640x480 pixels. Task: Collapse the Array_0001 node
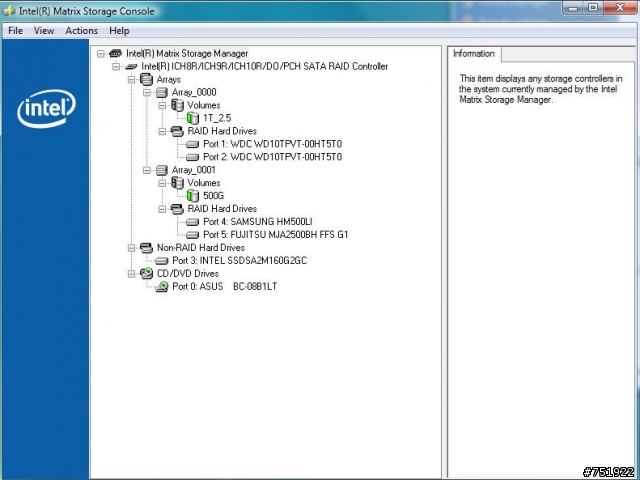tap(147, 170)
